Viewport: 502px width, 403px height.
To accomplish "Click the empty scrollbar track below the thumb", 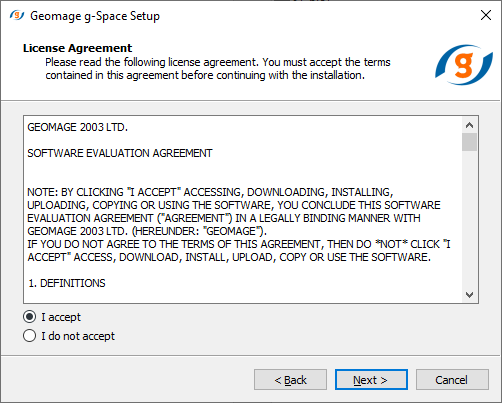I will click(x=469, y=219).
